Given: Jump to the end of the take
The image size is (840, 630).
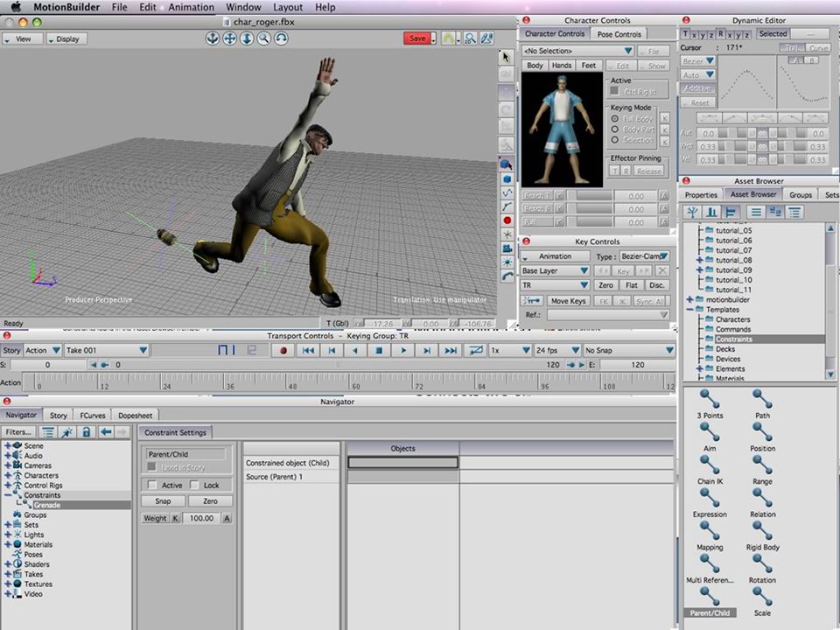Looking at the screenshot, I should pos(451,350).
